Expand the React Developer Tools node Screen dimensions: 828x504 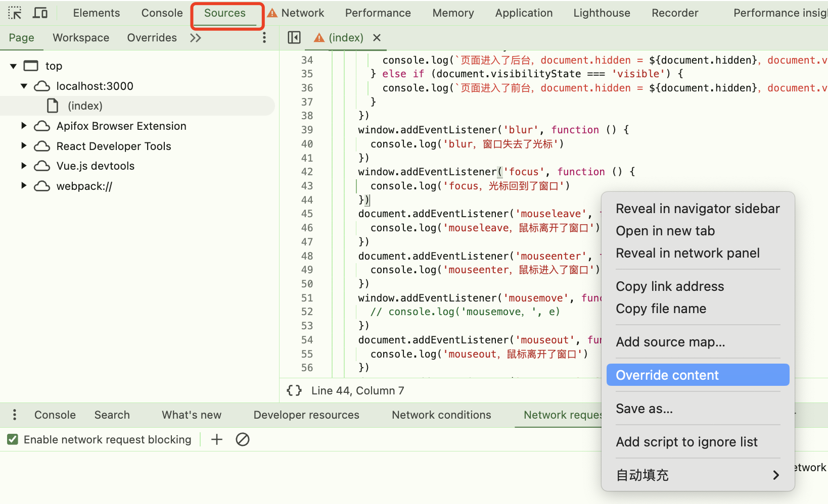(x=23, y=145)
